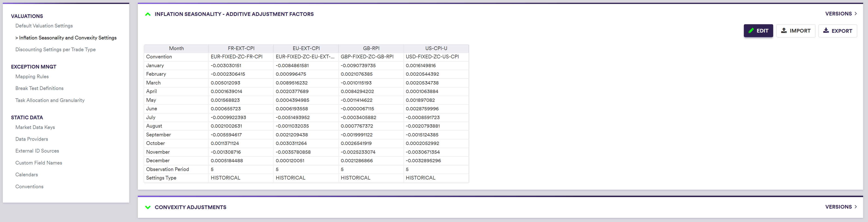This screenshot has height=222, width=868.
Task: Click the GB-RPI column header
Action: (x=371, y=48)
